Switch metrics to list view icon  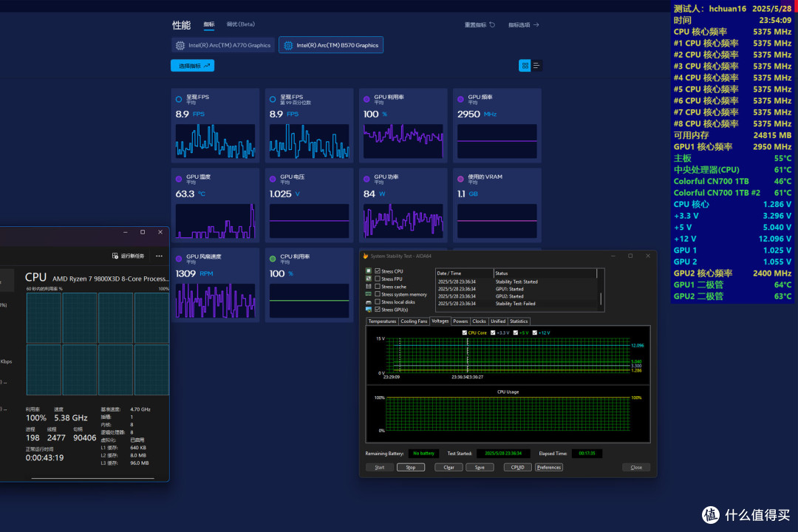tap(536, 66)
